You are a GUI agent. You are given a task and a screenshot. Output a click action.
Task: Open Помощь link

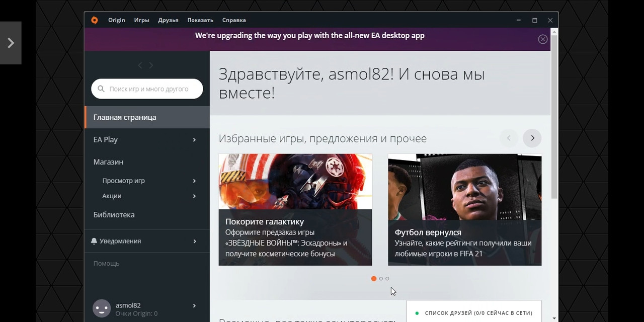pyautogui.click(x=106, y=264)
